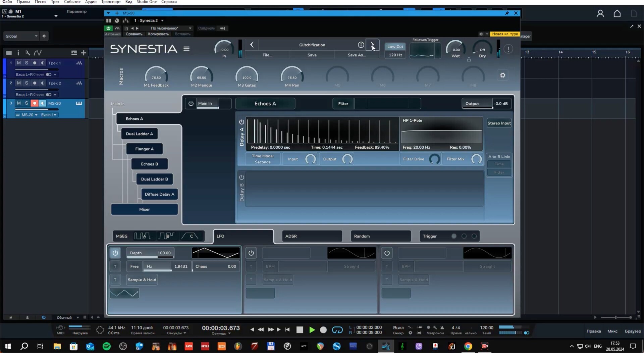Disable LFO 1 power button

coord(115,253)
